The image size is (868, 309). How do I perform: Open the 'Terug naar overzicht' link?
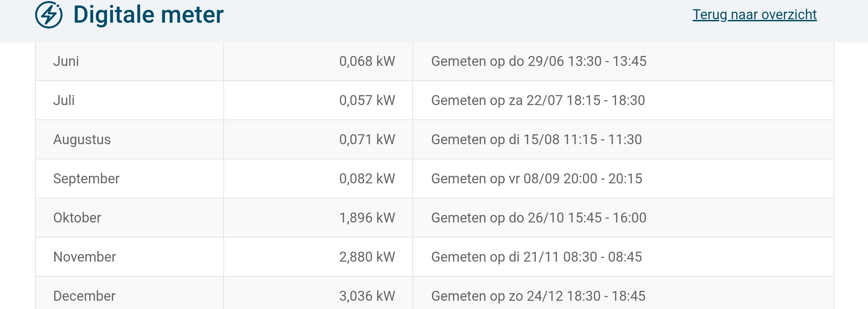point(754,15)
